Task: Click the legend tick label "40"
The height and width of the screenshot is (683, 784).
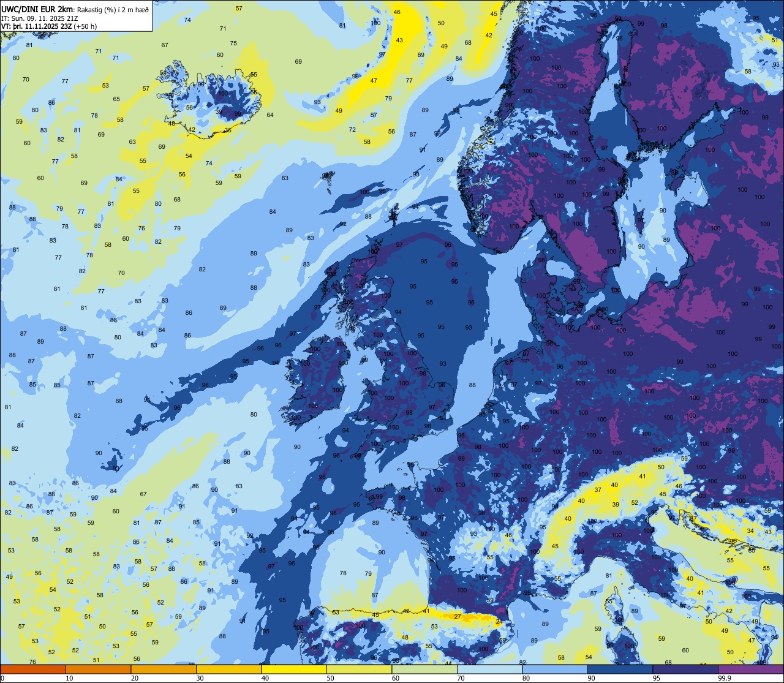Action: [265, 678]
